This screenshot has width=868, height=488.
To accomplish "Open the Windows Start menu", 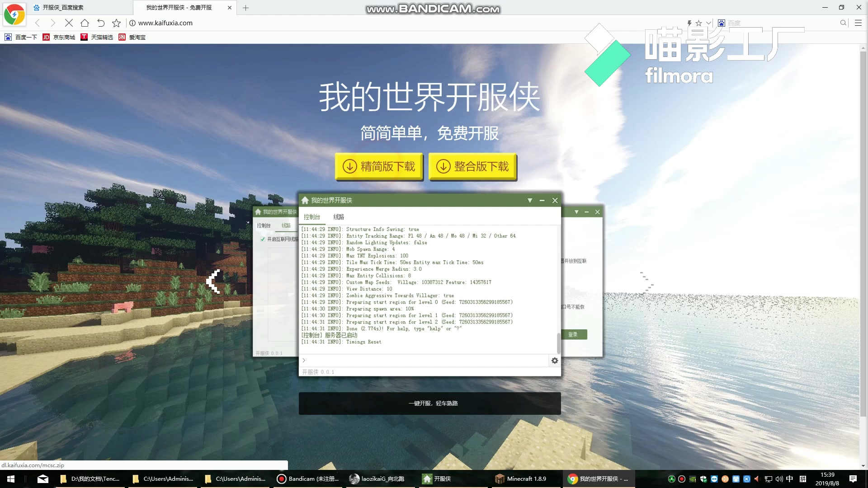I will click(x=11, y=479).
